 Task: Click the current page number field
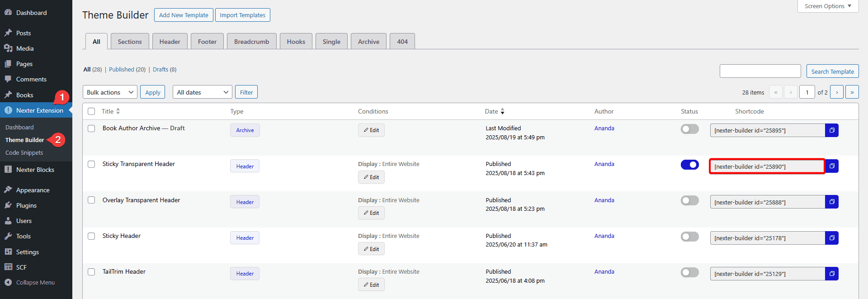(x=807, y=92)
